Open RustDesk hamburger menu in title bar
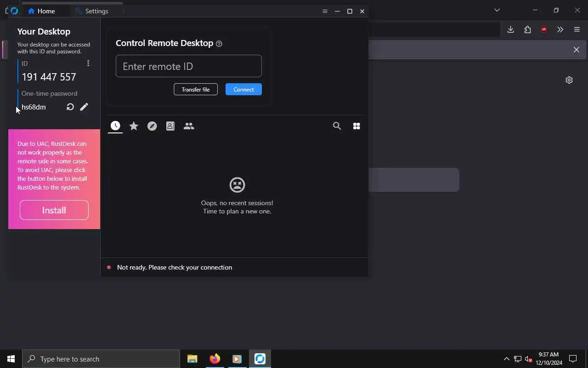 pos(325,11)
